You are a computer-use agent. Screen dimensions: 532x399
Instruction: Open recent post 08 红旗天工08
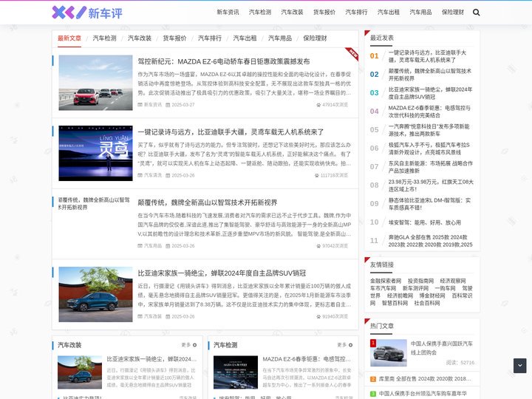tap(431, 185)
